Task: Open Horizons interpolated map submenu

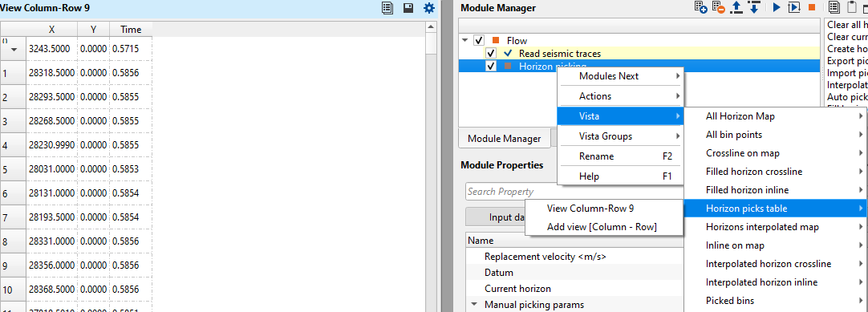Action: coord(777,227)
